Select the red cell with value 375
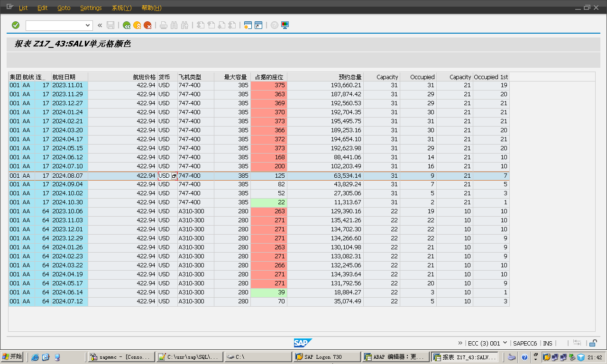Image resolution: width=607 pixels, height=364 pixels. coord(269,85)
